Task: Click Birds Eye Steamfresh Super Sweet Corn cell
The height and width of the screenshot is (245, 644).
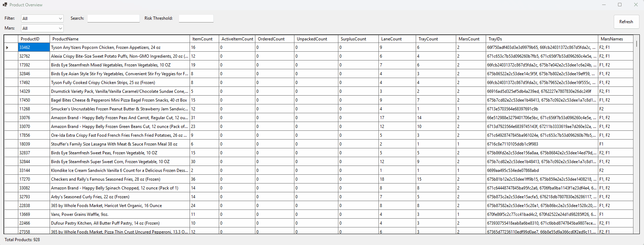Action: 120,162
